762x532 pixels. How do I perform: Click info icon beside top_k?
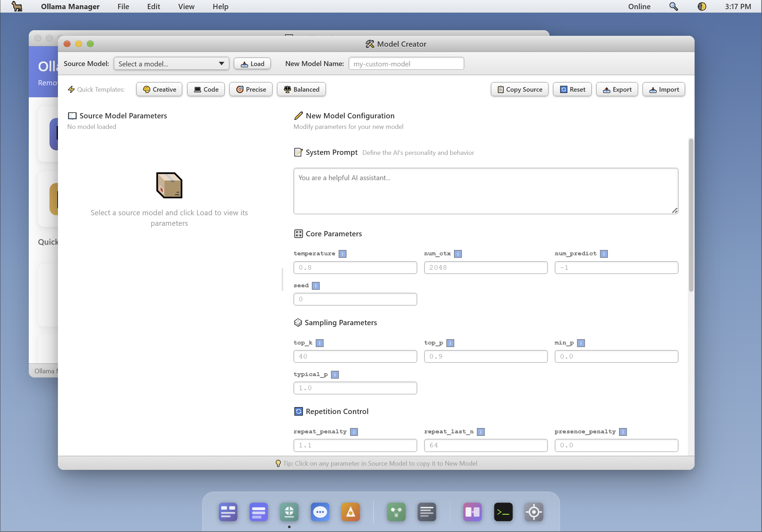319,343
